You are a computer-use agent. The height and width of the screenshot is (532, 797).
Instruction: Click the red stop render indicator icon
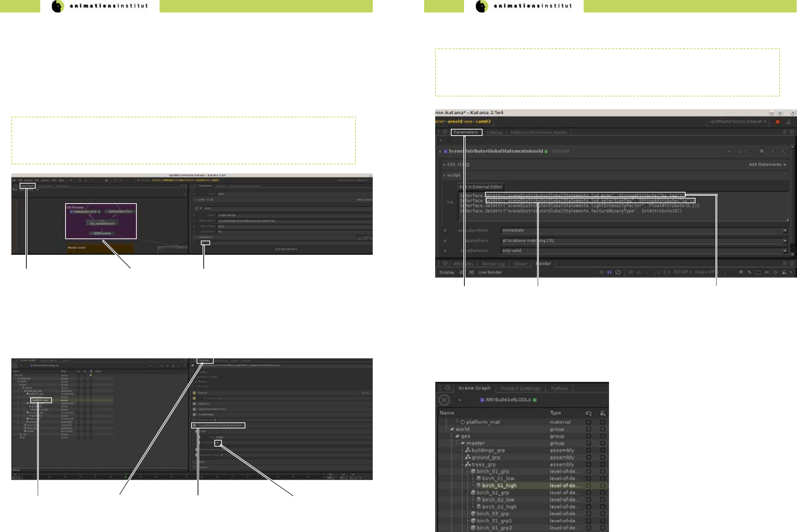[778, 122]
